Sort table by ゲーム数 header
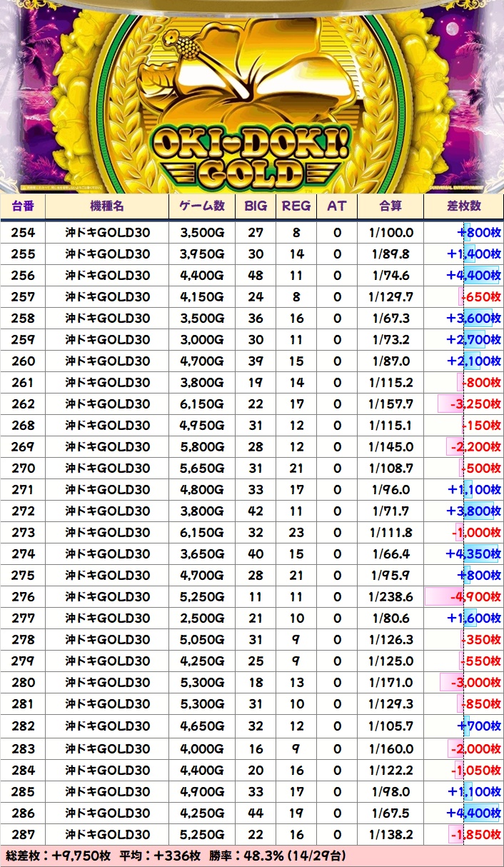The image size is (504, 867). (x=202, y=206)
